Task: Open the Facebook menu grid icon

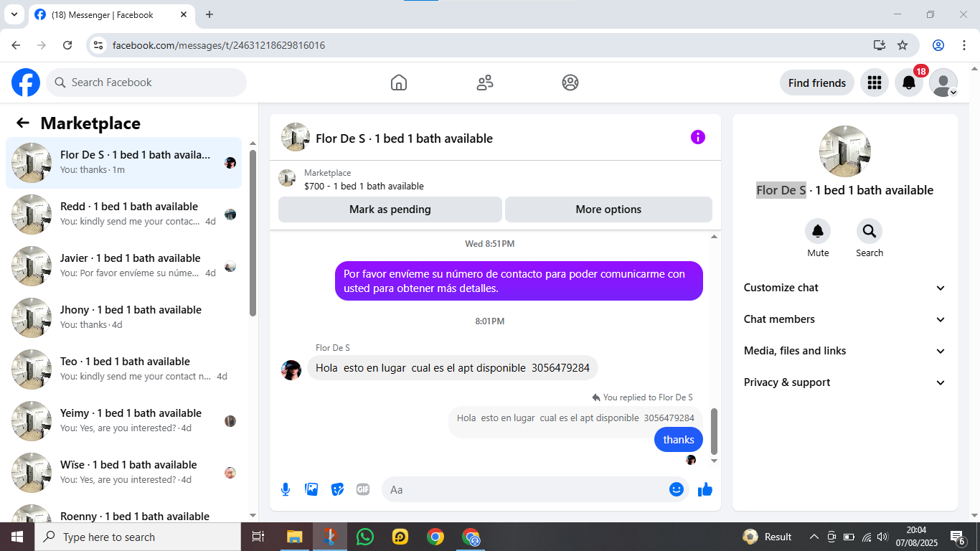Action: click(874, 83)
